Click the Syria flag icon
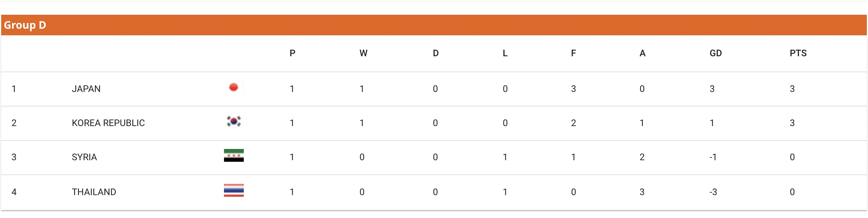This screenshot has height=218, width=868. 234,156
